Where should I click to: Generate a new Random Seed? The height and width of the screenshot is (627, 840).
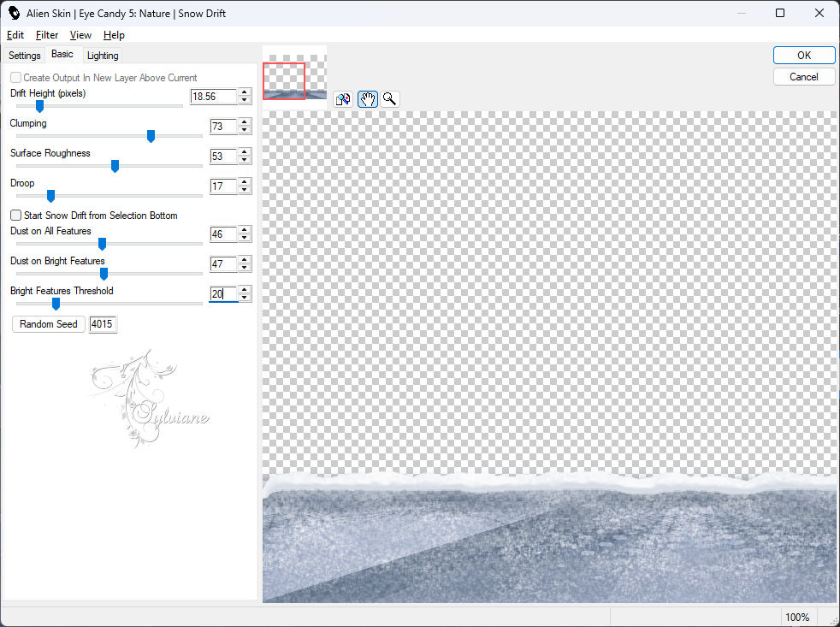click(48, 324)
